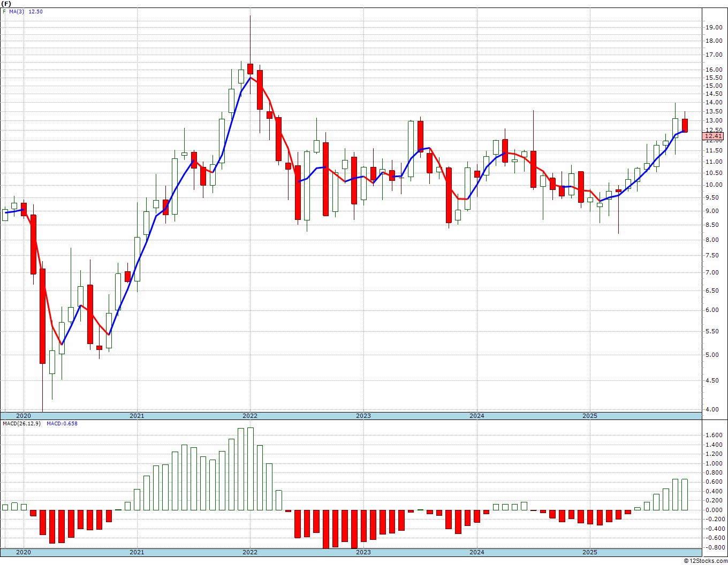This screenshot has height=565, width=728.
Task: Click 2024 on the price chart time axis
Action: point(477,416)
